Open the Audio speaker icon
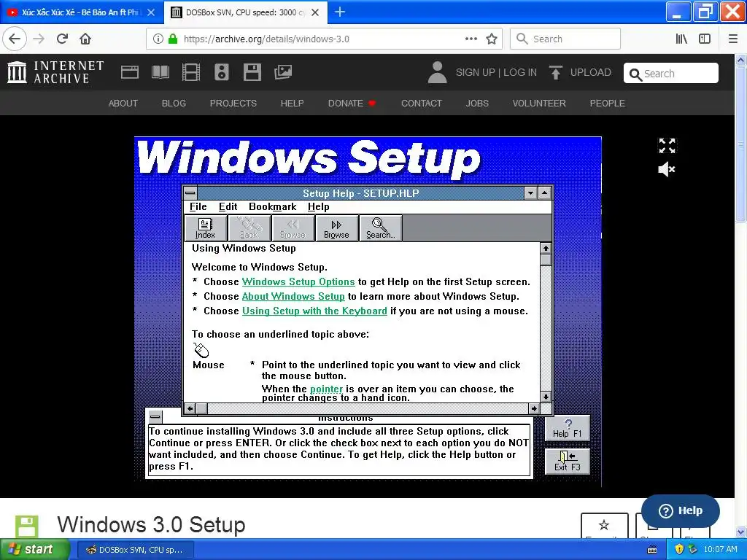The image size is (747, 560). pyautogui.click(x=222, y=72)
